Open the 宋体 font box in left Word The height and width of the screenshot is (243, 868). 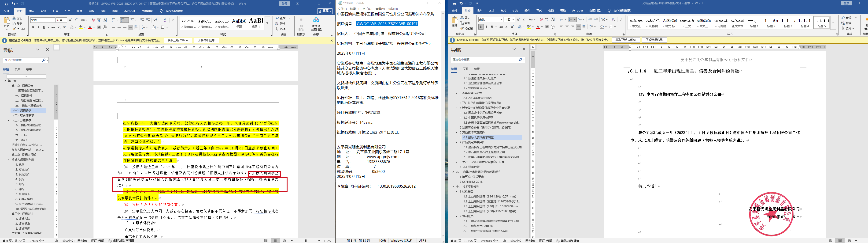[x=42, y=20]
